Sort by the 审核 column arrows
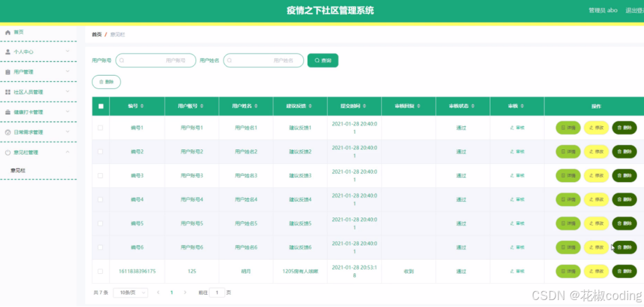This screenshot has height=307, width=644. click(522, 106)
